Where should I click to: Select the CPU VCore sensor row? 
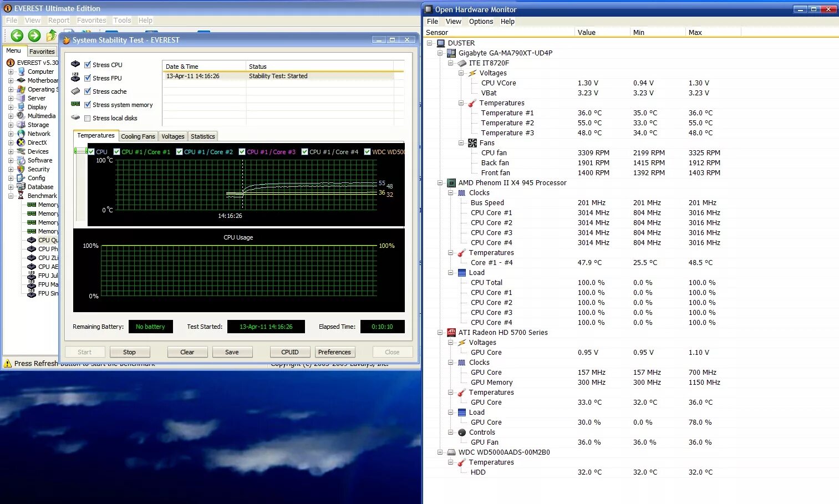(x=631, y=83)
